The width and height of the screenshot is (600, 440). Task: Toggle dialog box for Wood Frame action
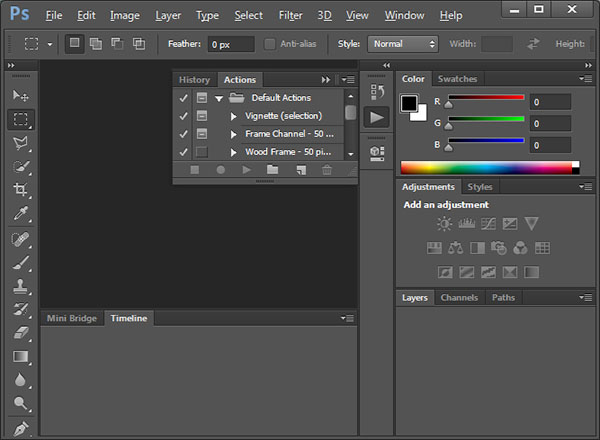pos(202,152)
